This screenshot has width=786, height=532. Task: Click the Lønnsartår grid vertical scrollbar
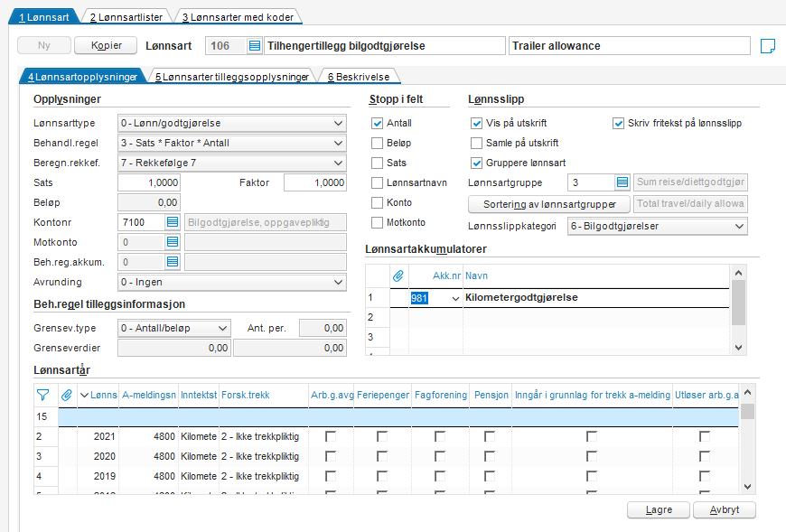click(747, 439)
